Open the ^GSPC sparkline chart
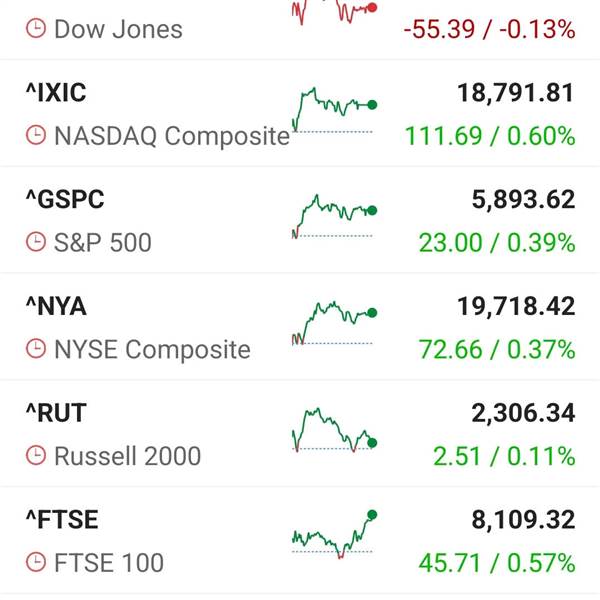Viewport: 600px width, 600px height. coord(334,217)
